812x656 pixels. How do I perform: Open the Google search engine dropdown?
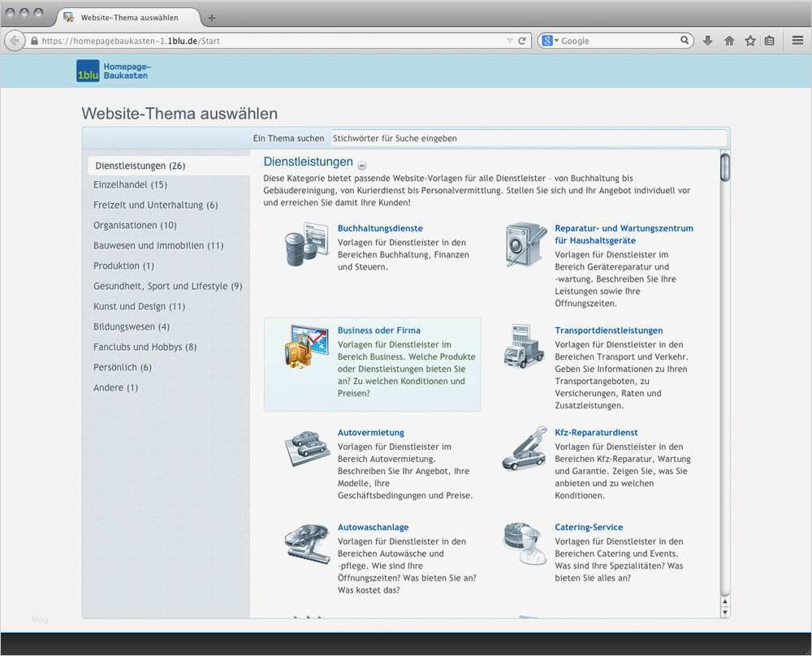[x=549, y=41]
